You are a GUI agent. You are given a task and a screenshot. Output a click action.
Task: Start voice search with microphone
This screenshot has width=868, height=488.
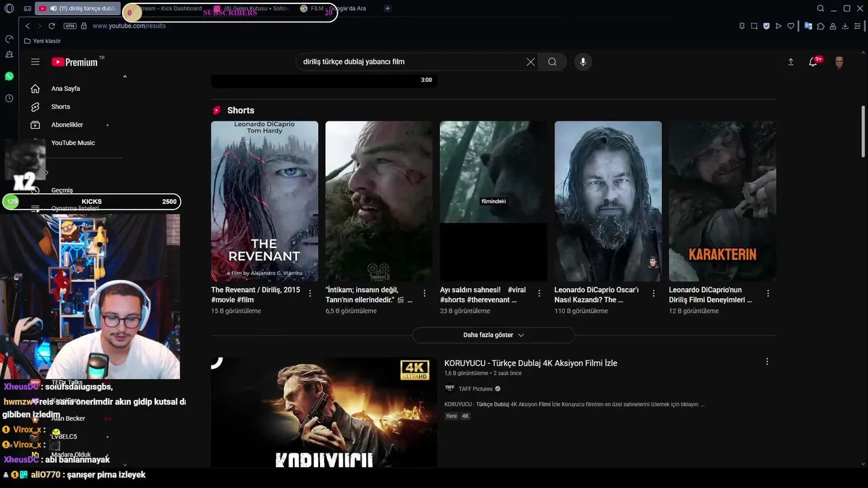(583, 62)
